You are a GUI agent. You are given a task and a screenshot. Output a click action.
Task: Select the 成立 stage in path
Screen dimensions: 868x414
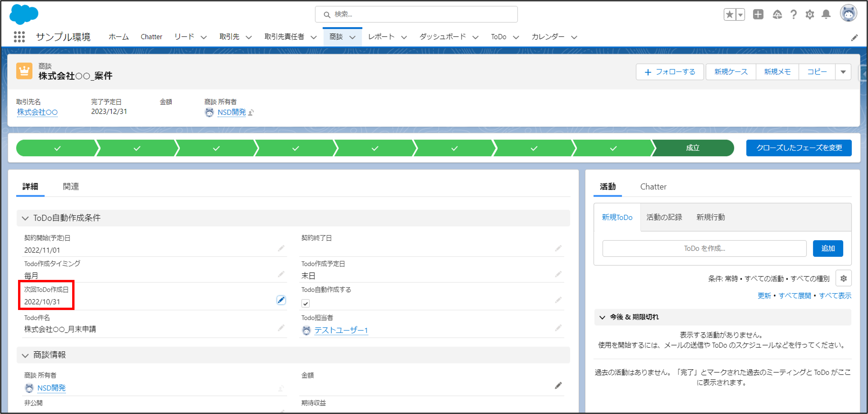coord(693,148)
